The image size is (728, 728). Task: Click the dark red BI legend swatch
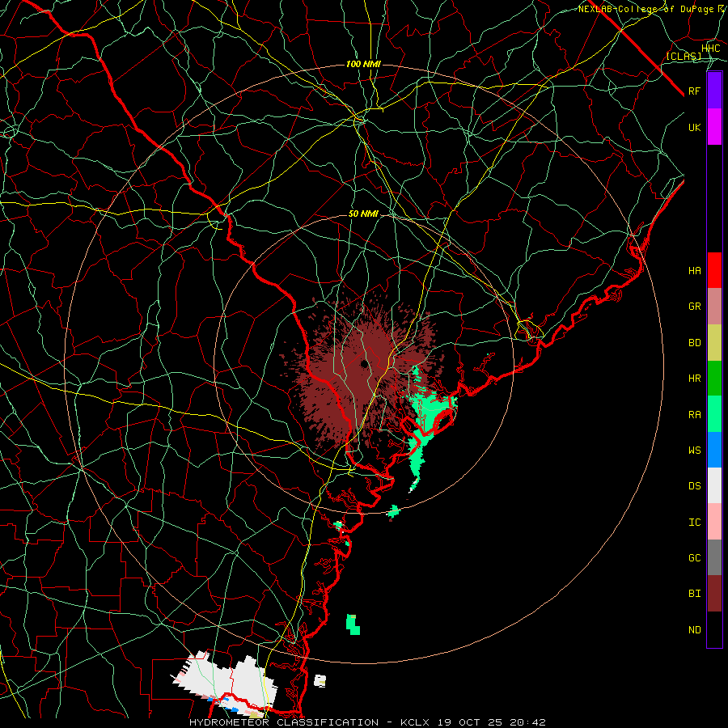tap(714, 594)
